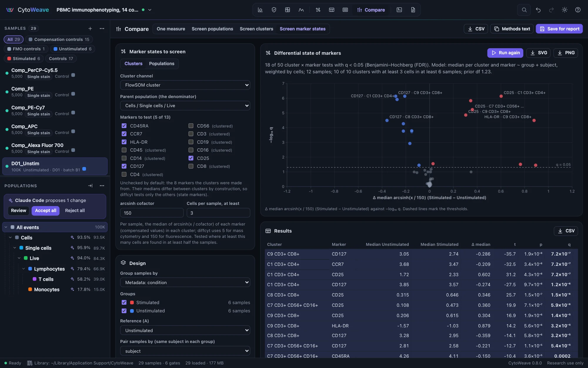
Task: Open the report document icon
Action: pos(413,10)
